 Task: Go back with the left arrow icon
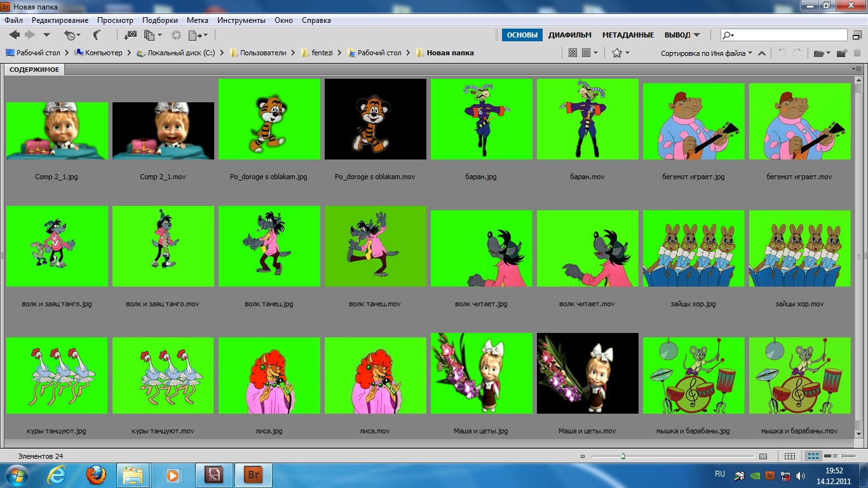click(13, 35)
